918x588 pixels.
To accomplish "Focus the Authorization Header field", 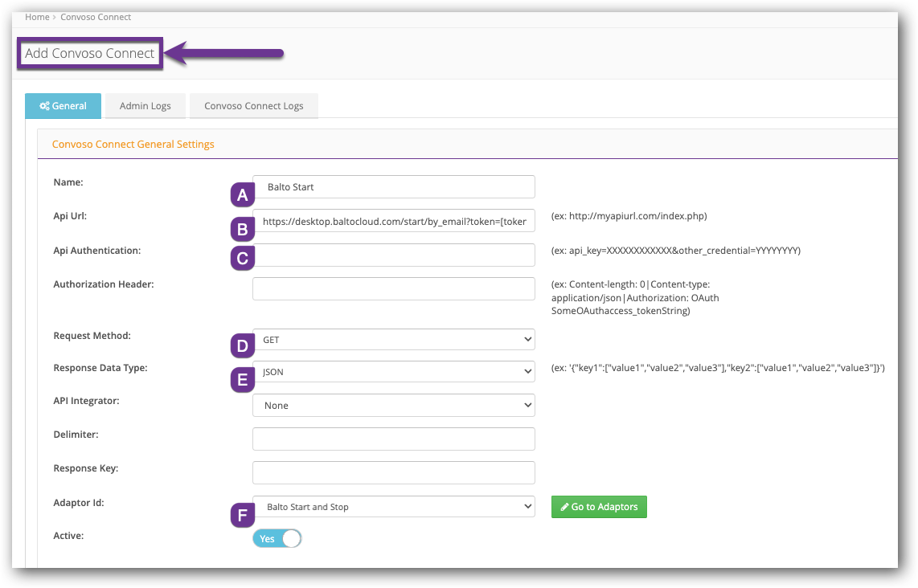I will (x=393, y=289).
